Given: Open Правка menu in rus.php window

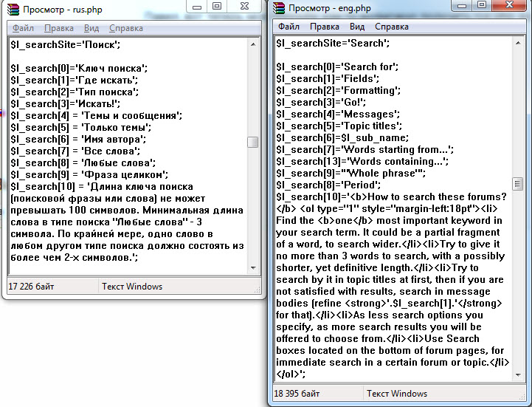Looking at the screenshot, I should (59, 28).
